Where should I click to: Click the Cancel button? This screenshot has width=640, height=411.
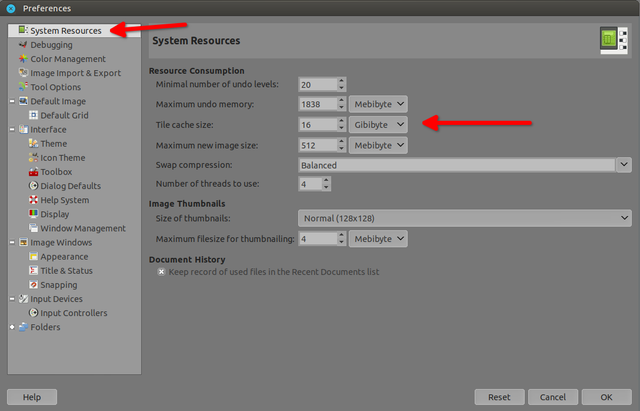(x=553, y=397)
